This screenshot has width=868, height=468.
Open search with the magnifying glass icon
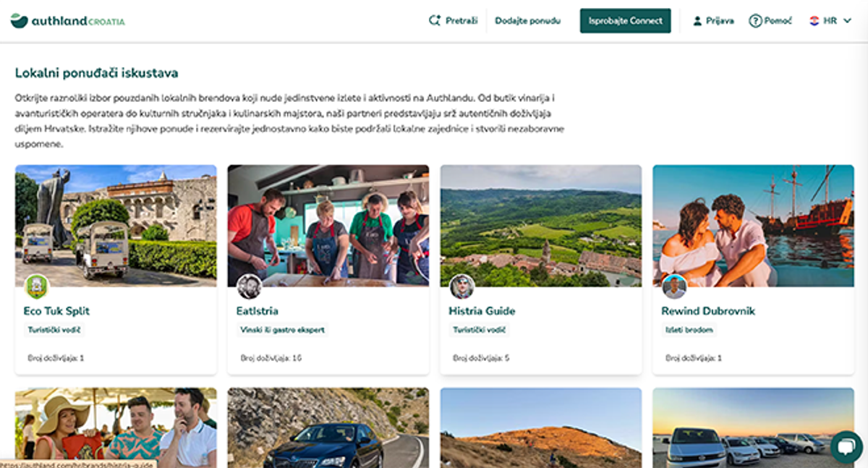pos(434,20)
